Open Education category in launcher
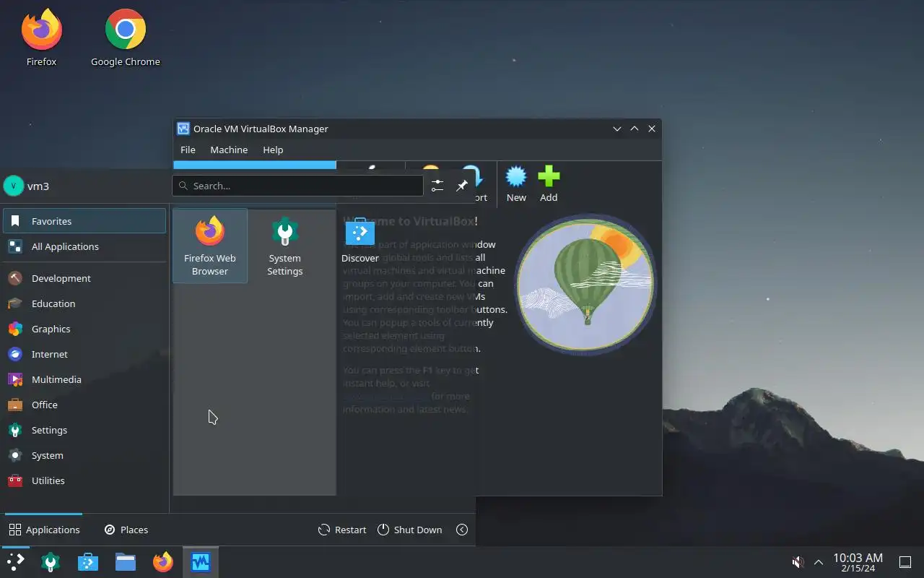 (x=84, y=303)
